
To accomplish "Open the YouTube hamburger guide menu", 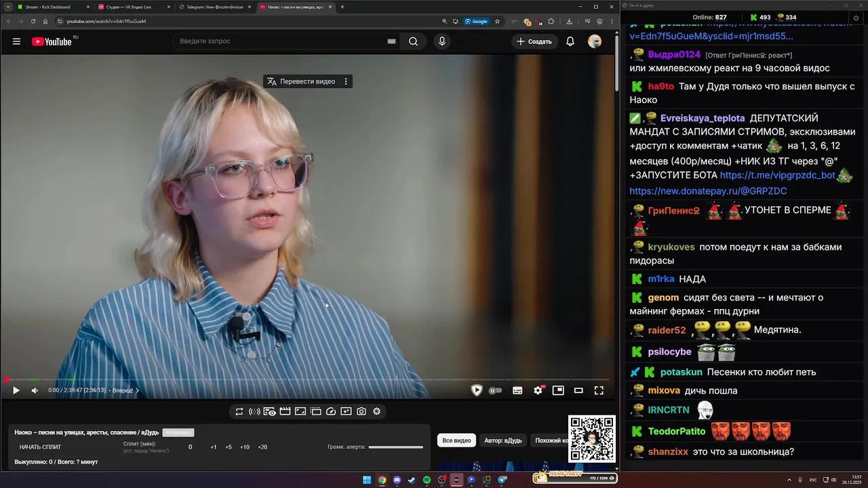I will pyautogui.click(x=16, y=41).
